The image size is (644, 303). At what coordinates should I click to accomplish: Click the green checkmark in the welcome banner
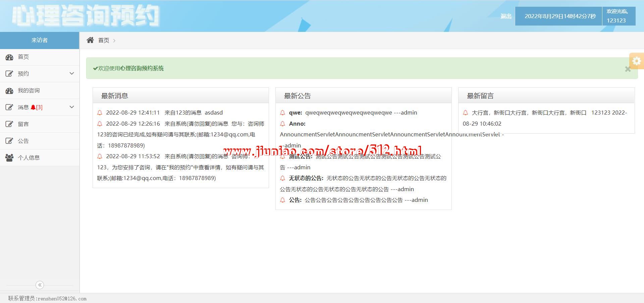point(96,69)
